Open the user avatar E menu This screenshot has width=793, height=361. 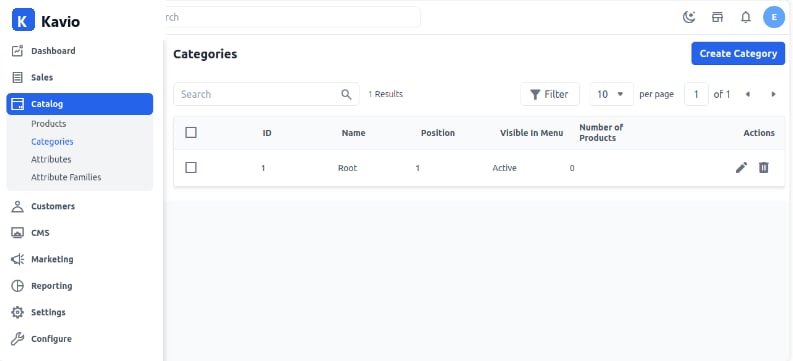pyautogui.click(x=774, y=17)
